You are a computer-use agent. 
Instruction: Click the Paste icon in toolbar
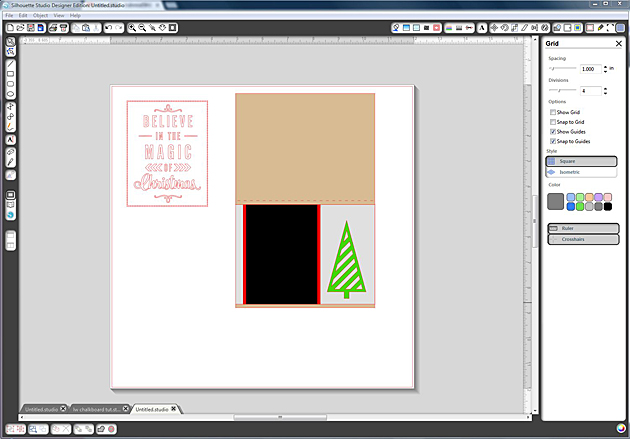coord(86,28)
